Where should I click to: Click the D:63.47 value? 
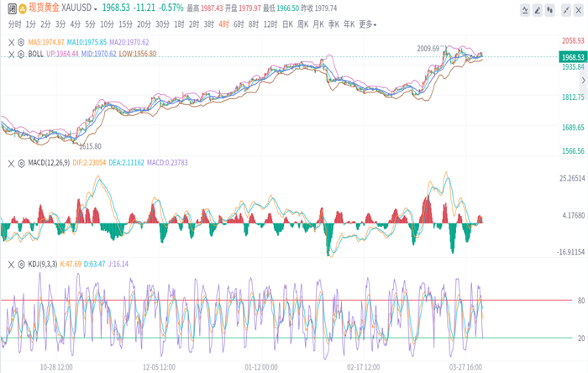point(94,265)
